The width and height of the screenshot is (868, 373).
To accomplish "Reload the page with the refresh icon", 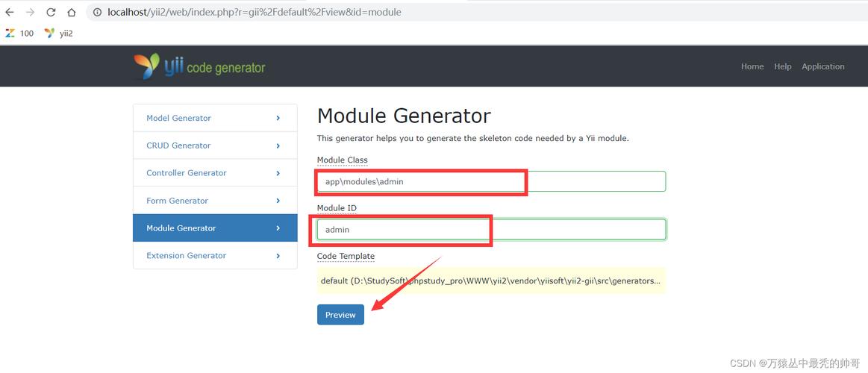I will click(x=50, y=12).
